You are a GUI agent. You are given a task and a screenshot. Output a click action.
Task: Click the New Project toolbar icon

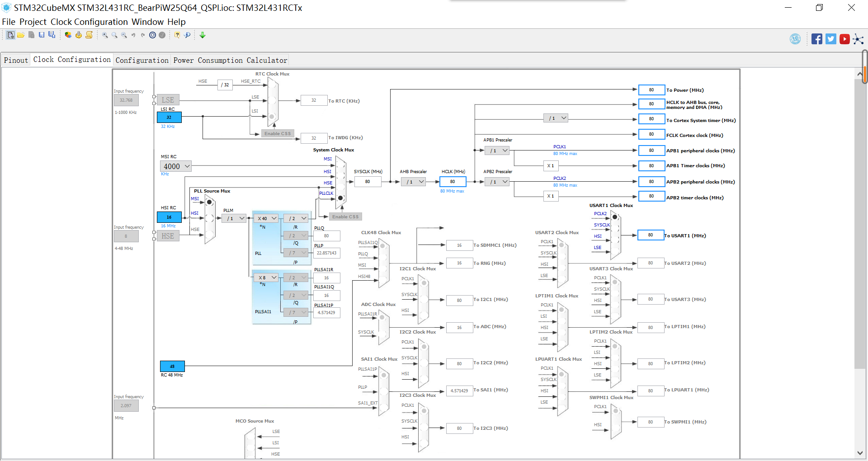[x=10, y=35]
